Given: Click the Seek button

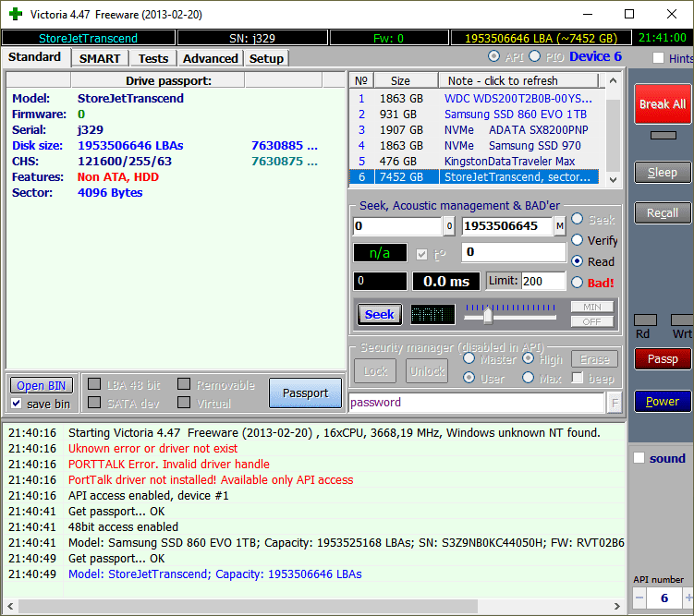Looking at the screenshot, I should [379, 314].
